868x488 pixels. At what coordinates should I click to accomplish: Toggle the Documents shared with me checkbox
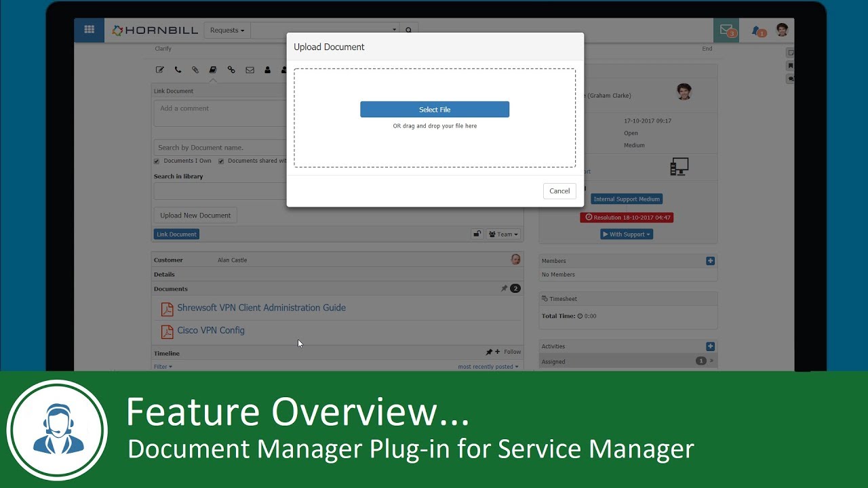tap(221, 161)
